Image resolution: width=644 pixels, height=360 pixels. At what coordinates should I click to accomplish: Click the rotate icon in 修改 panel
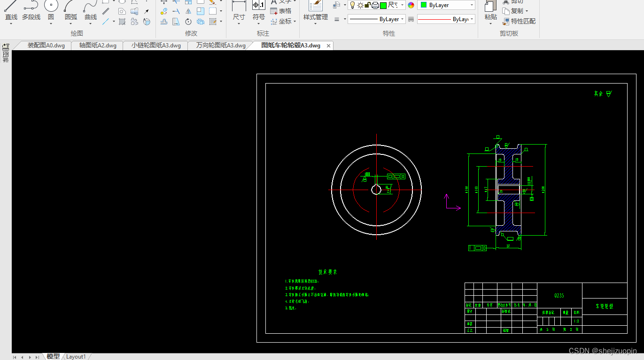pyautogui.click(x=188, y=22)
